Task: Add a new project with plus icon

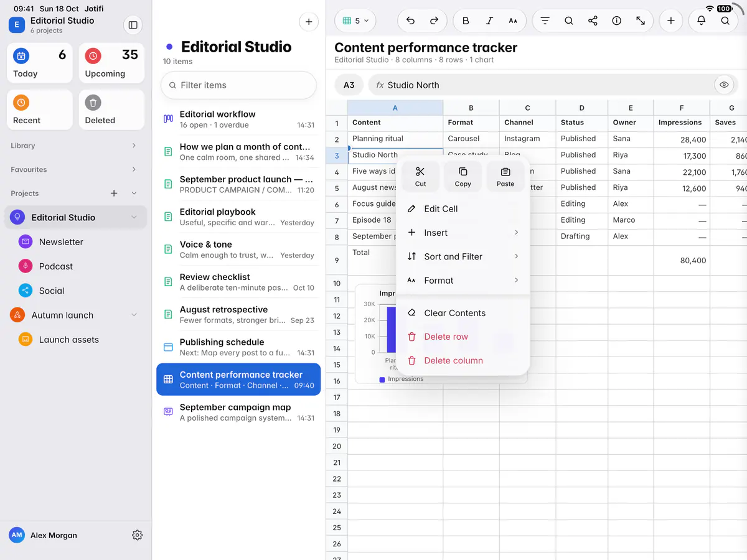Action: [x=114, y=194]
